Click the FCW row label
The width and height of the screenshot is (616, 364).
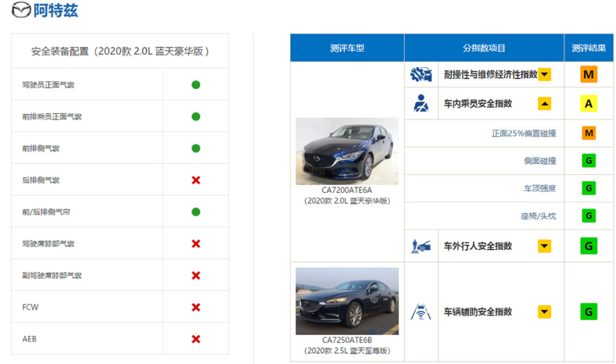(x=30, y=307)
